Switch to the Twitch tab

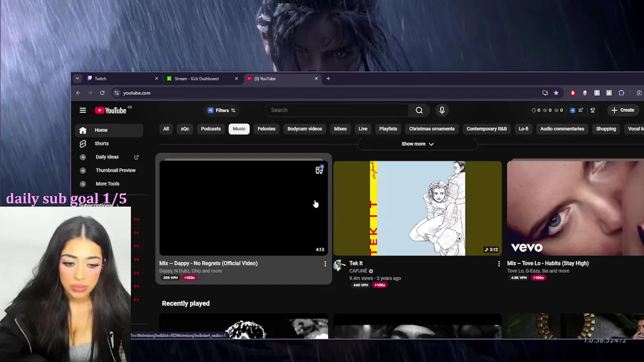pos(121,78)
